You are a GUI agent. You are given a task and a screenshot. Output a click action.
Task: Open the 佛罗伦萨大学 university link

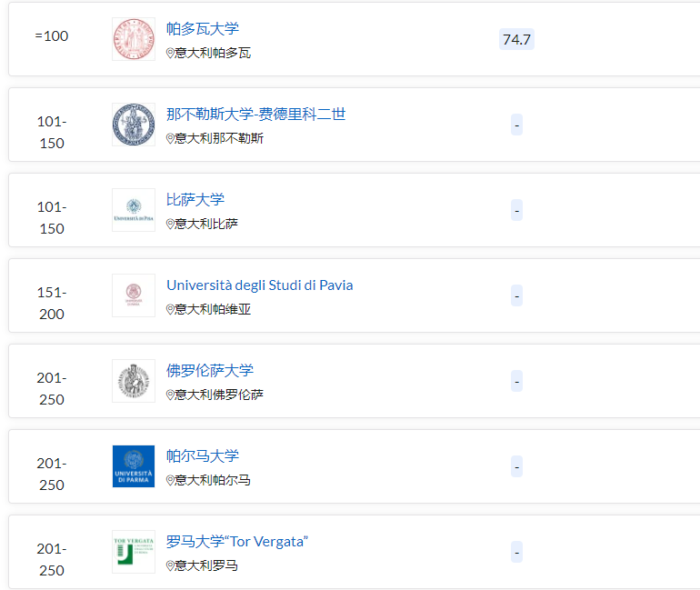coord(210,370)
